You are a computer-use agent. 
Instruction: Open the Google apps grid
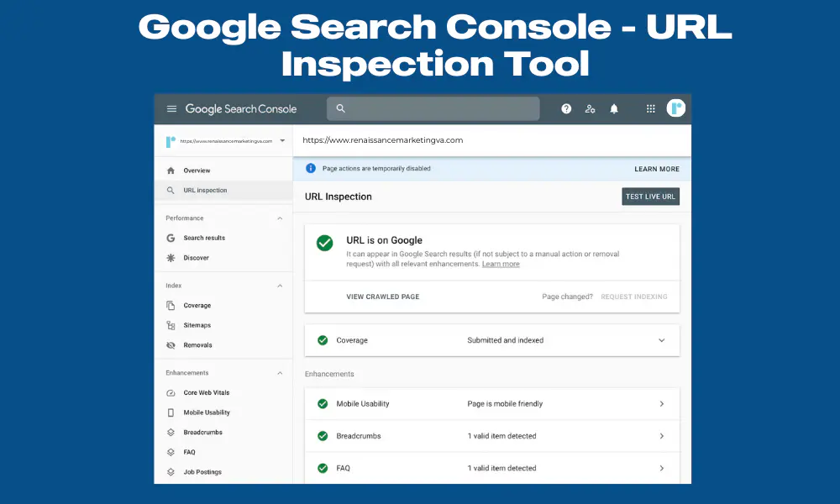point(650,108)
